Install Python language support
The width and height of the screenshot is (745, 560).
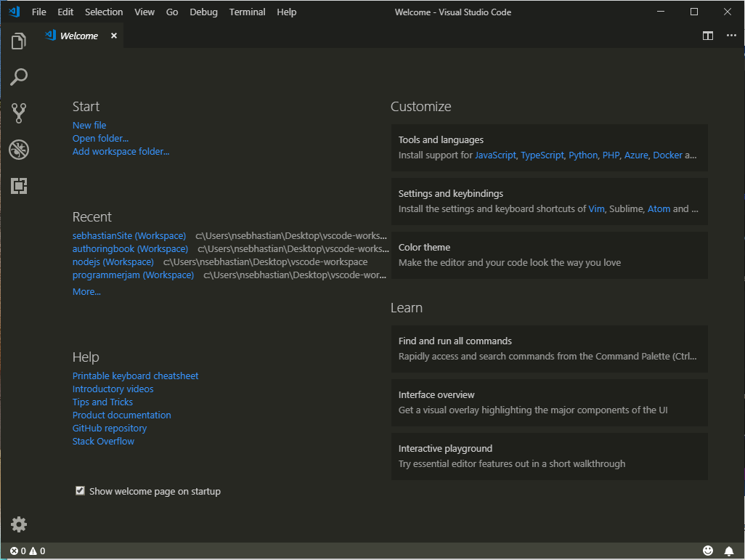point(583,155)
